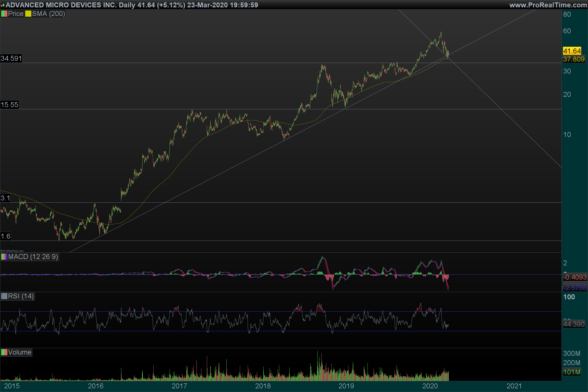This screenshot has width=588, height=392.
Task: Open the www.ProRealTime.com link
Action: (548, 5)
